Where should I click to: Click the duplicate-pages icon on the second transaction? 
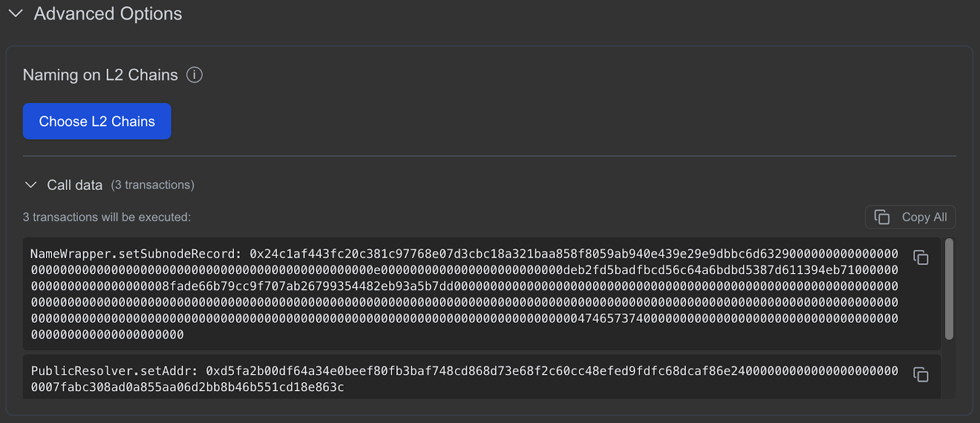921,375
